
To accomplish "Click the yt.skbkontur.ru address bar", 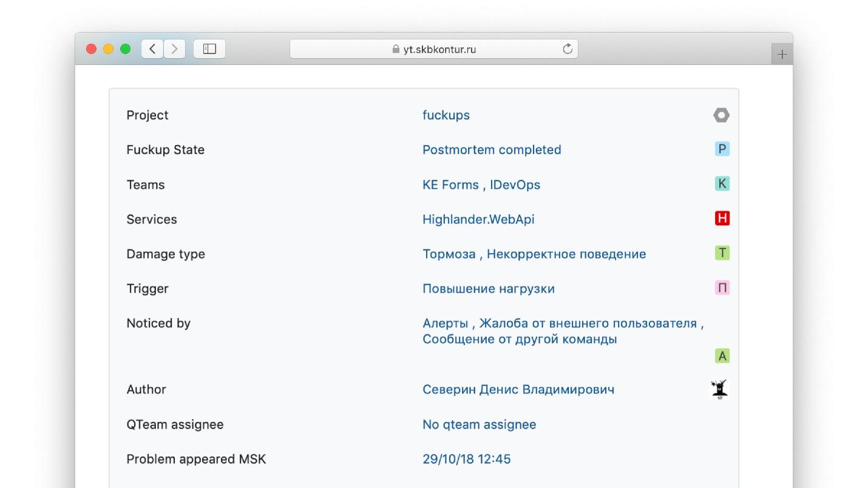I will tap(434, 49).
